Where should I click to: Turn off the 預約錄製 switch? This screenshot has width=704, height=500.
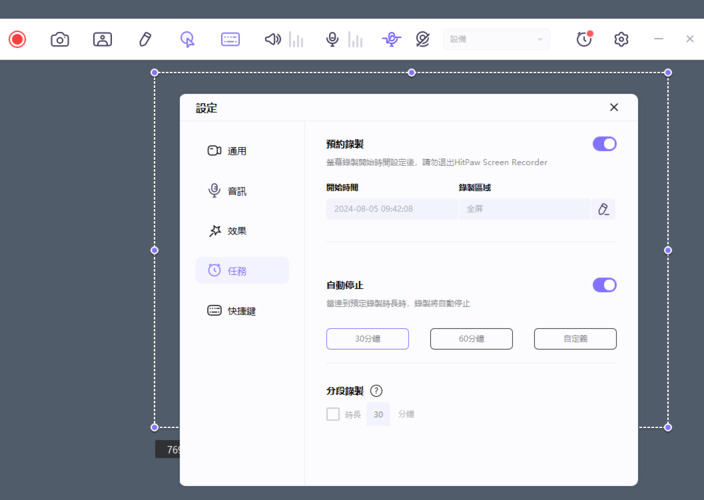pos(604,144)
